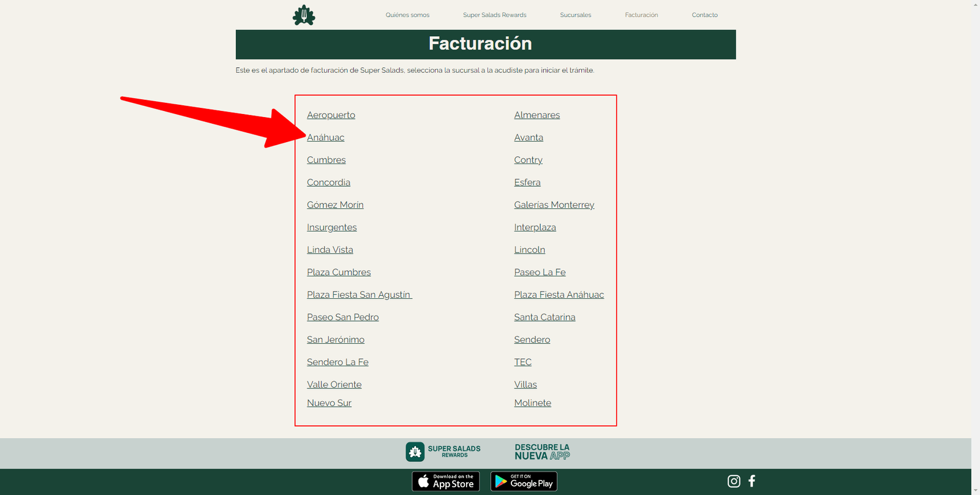Click the Download on the App Store badge
Image resolution: width=980 pixels, height=495 pixels.
click(446, 482)
